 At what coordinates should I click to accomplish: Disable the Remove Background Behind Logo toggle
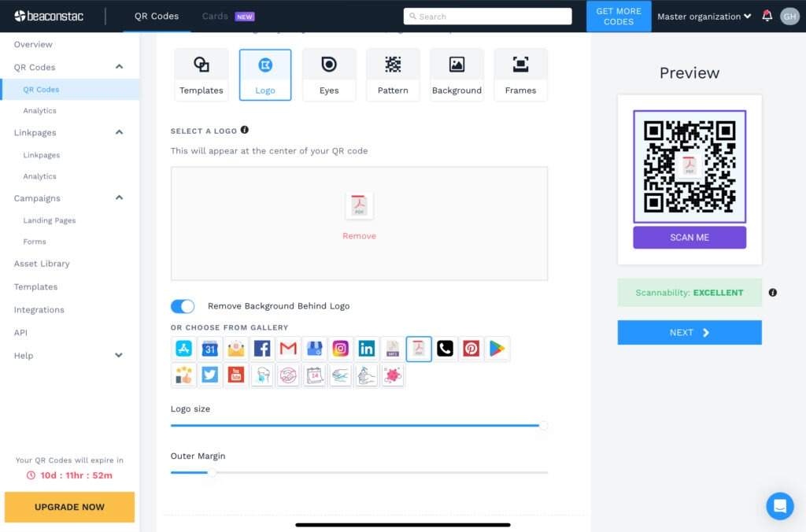point(183,306)
